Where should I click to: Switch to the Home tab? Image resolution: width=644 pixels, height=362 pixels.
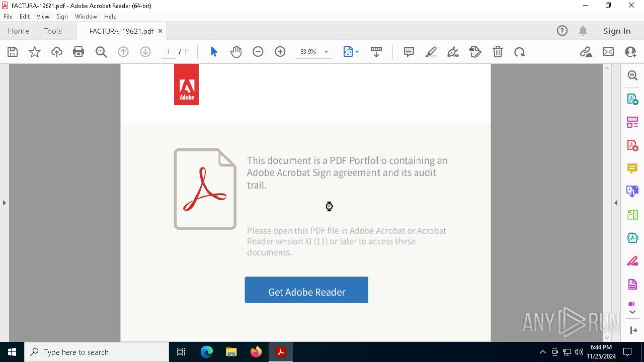(19, 31)
